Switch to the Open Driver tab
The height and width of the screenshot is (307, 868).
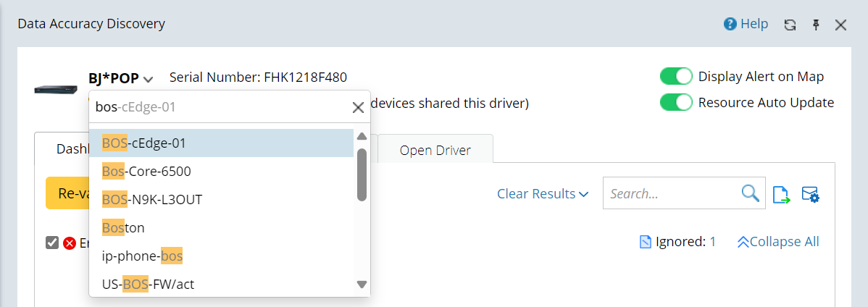coord(435,151)
